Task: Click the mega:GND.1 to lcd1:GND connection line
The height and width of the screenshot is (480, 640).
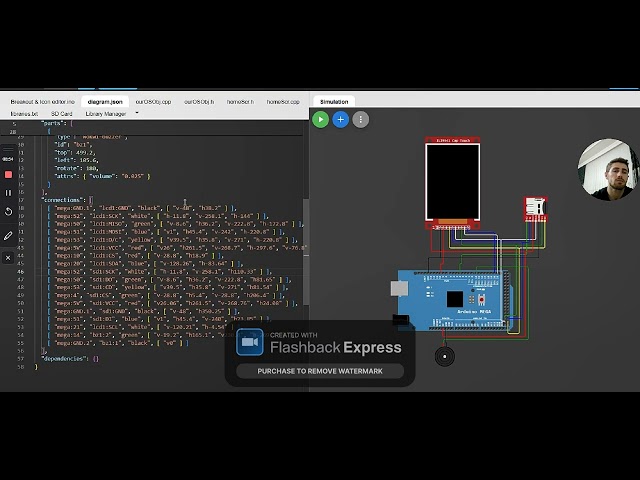Action: pos(142,208)
